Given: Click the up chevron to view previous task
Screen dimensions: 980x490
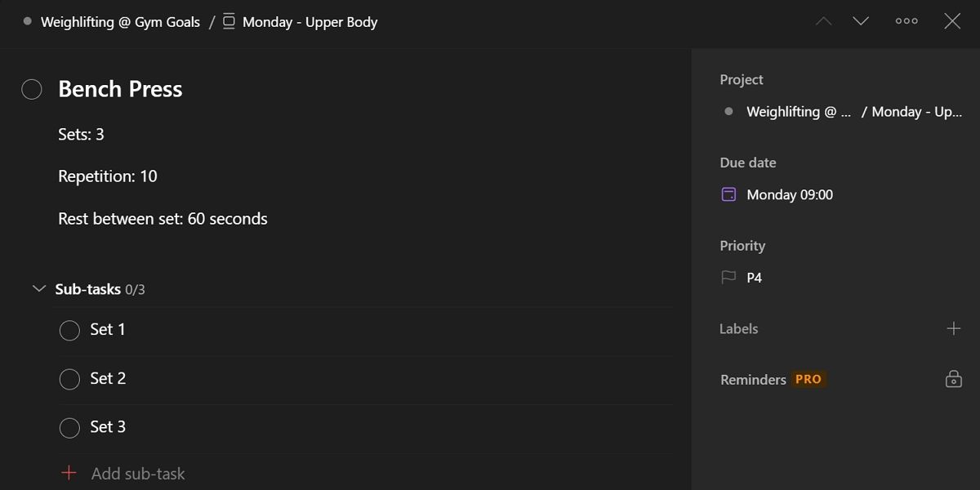Looking at the screenshot, I should (x=823, y=21).
